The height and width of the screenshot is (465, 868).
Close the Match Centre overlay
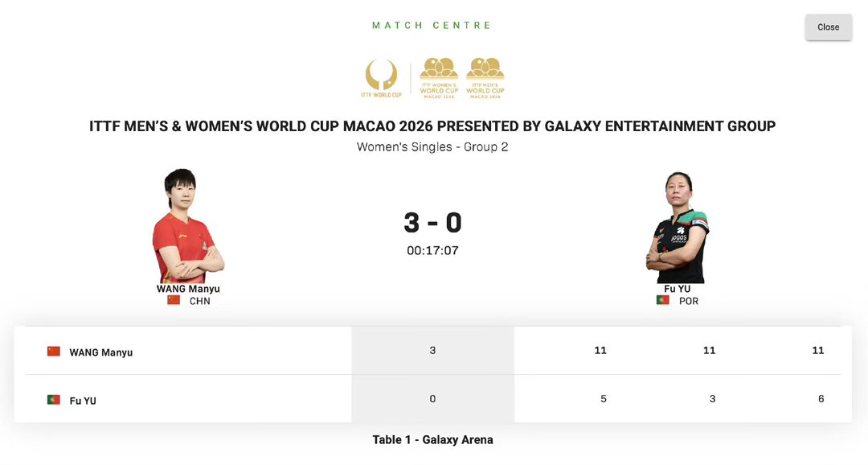pos(828,27)
